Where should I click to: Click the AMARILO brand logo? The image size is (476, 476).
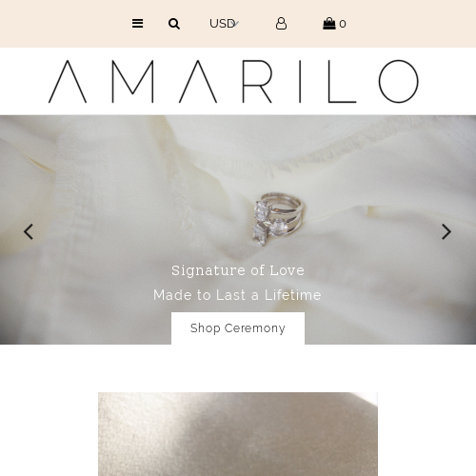coord(233,81)
